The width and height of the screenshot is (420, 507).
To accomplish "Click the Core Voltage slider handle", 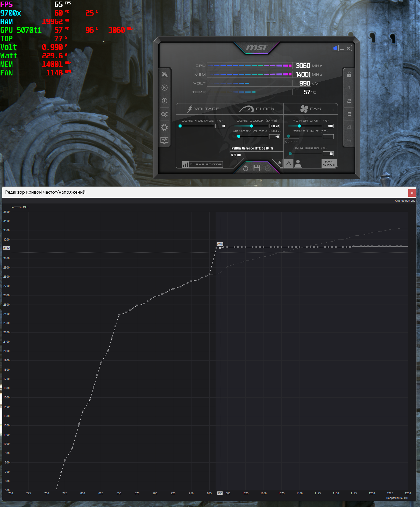I will coord(180,126).
